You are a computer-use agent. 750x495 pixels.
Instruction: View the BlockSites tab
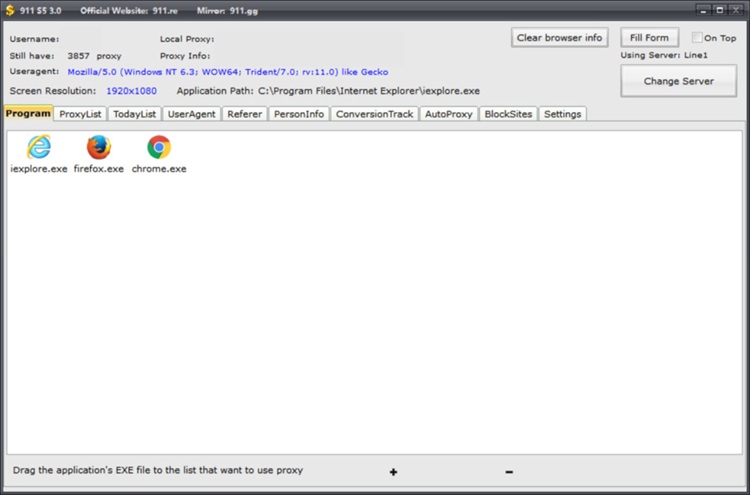pos(508,114)
